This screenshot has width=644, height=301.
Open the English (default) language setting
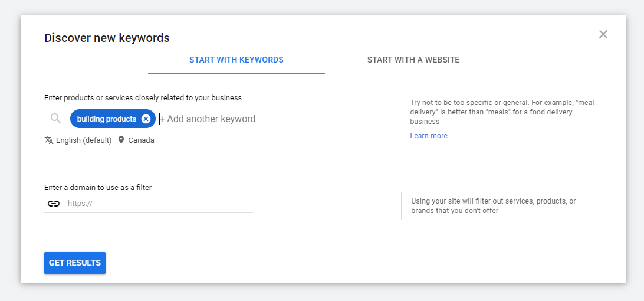click(84, 140)
